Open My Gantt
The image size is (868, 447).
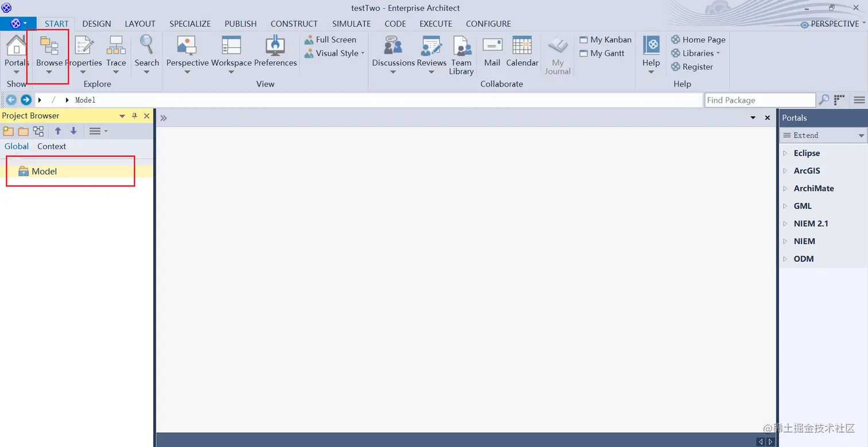(602, 53)
